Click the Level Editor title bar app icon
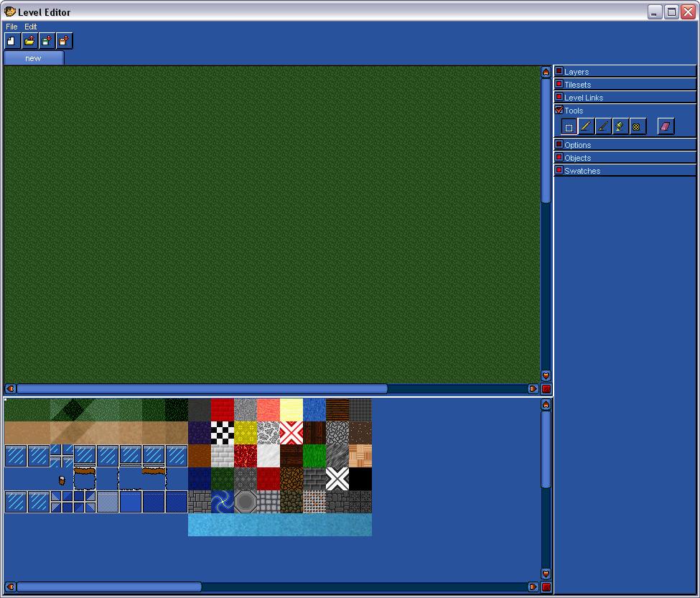This screenshot has height=598, width=700. coord(9,11)
